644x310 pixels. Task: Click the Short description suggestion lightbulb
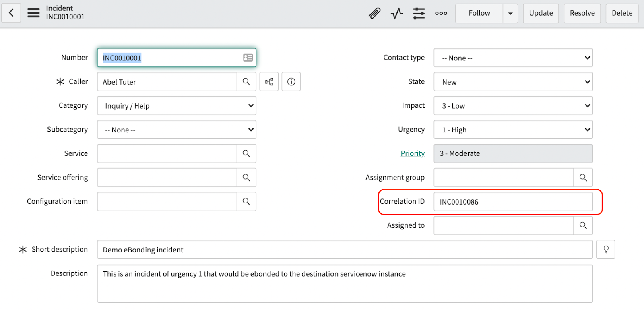point(606,250)
